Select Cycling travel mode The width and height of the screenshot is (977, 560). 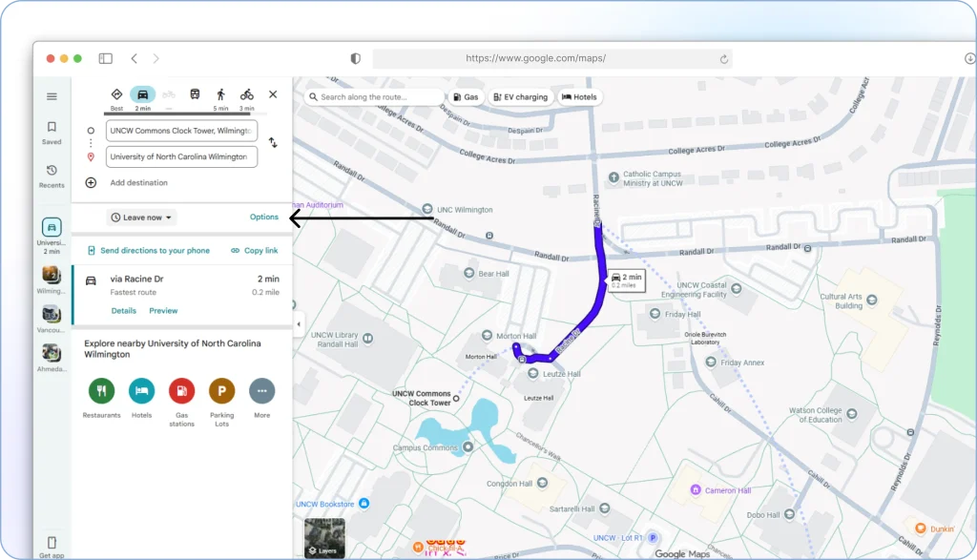pos(247,94)
